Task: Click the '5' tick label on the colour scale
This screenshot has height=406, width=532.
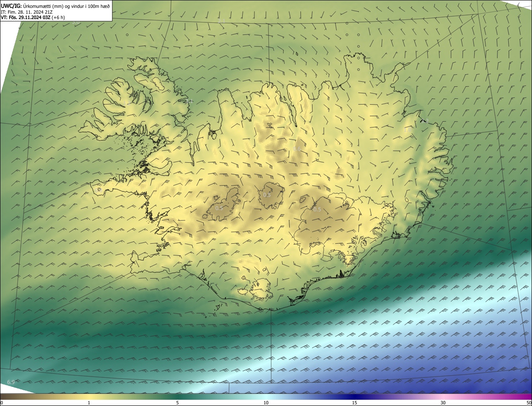Action: [x=177, y=403]
